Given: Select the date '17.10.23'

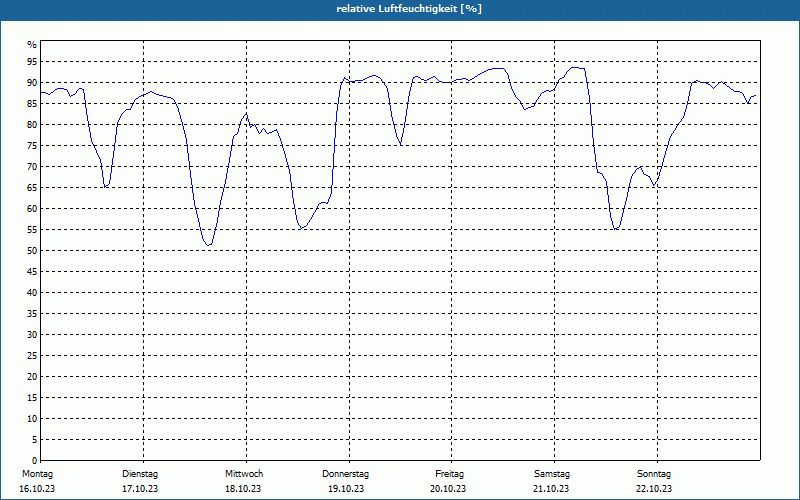Looking at the screenshot, I should click(140, 489).
